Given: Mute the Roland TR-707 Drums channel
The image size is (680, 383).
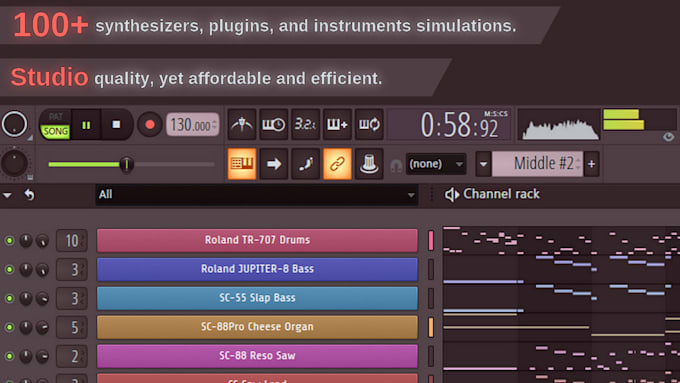Looking at the screenshot, I should (x=9, y=240).
